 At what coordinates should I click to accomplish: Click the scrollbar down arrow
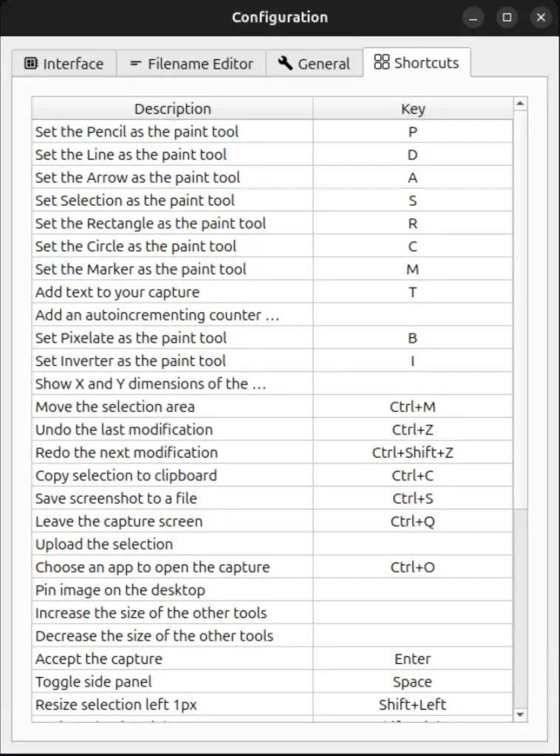519,714
